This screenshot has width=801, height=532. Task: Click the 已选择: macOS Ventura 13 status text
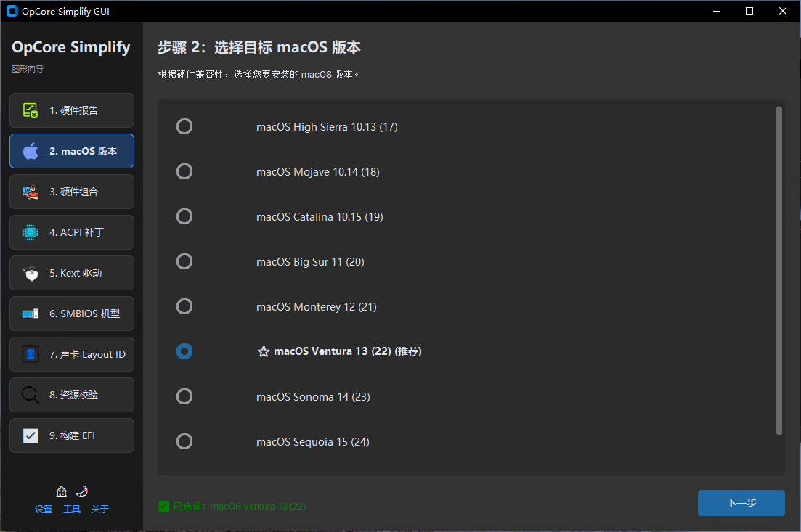[x=240, y=506]
